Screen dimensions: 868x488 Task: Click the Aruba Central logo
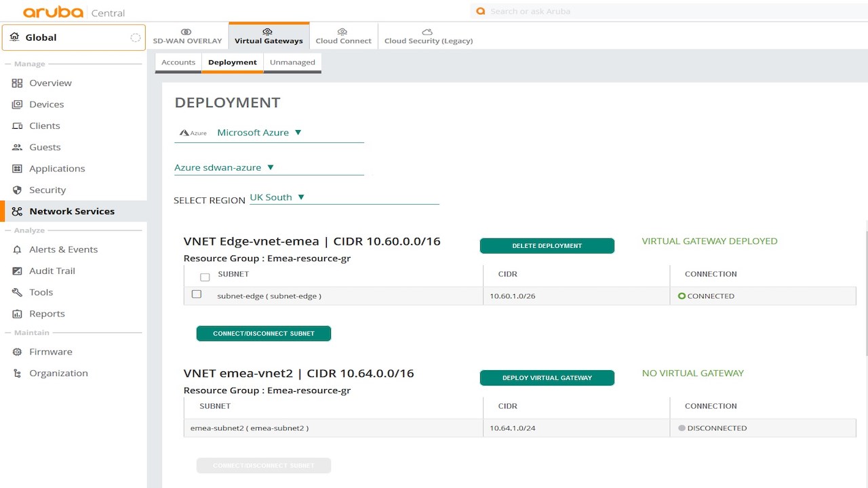click(x=74, y=12)
